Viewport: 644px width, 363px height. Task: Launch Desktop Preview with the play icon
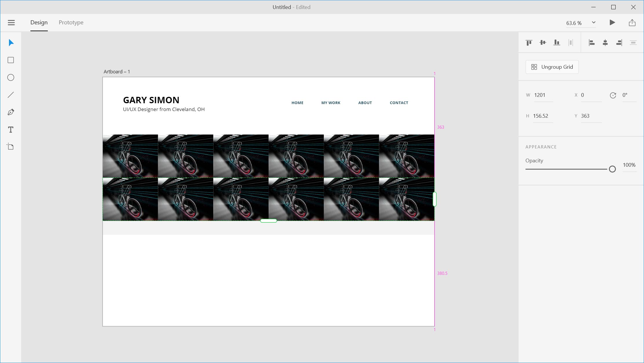(612, 22)
